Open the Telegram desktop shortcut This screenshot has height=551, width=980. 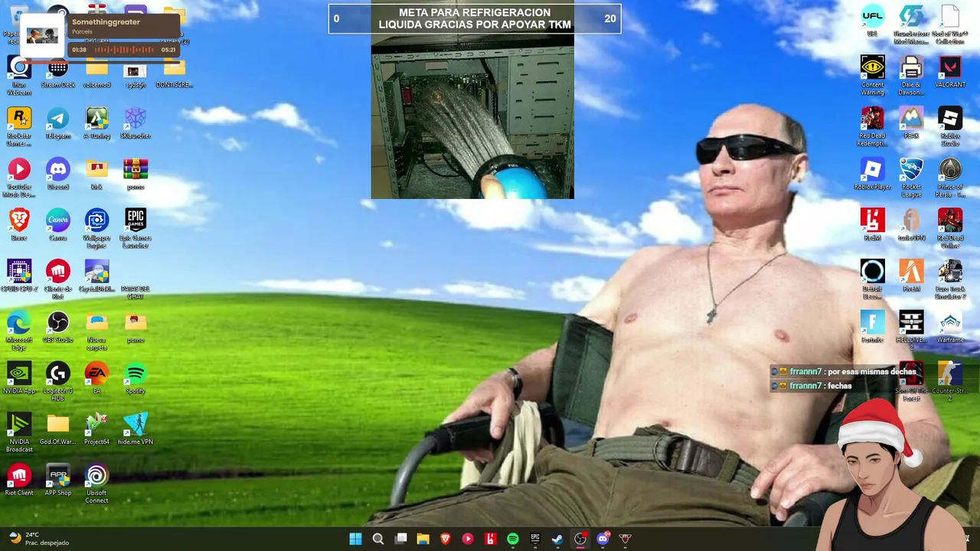(58, 124)
